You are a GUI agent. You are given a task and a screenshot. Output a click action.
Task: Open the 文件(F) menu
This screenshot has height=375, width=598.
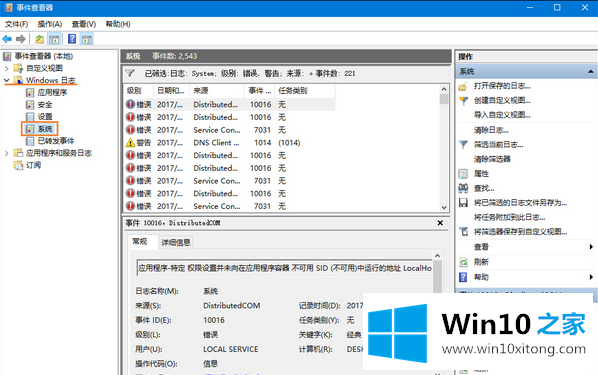[16, 24]
